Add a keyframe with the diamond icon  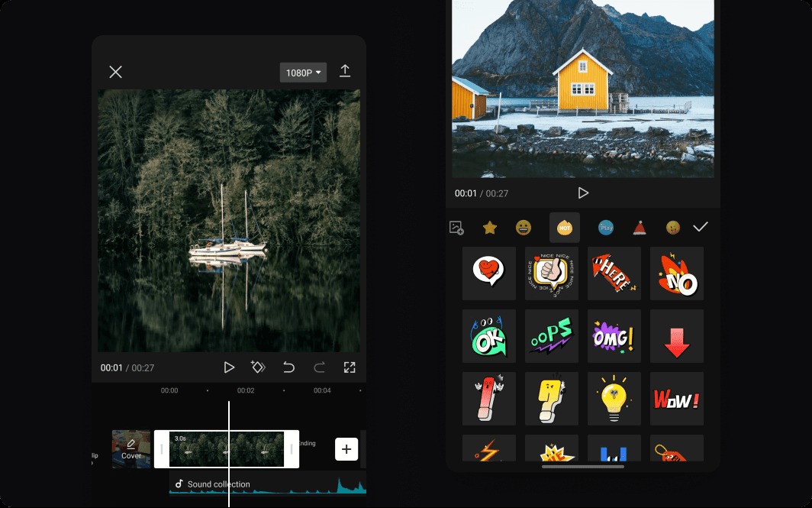(x=258, y=367)
